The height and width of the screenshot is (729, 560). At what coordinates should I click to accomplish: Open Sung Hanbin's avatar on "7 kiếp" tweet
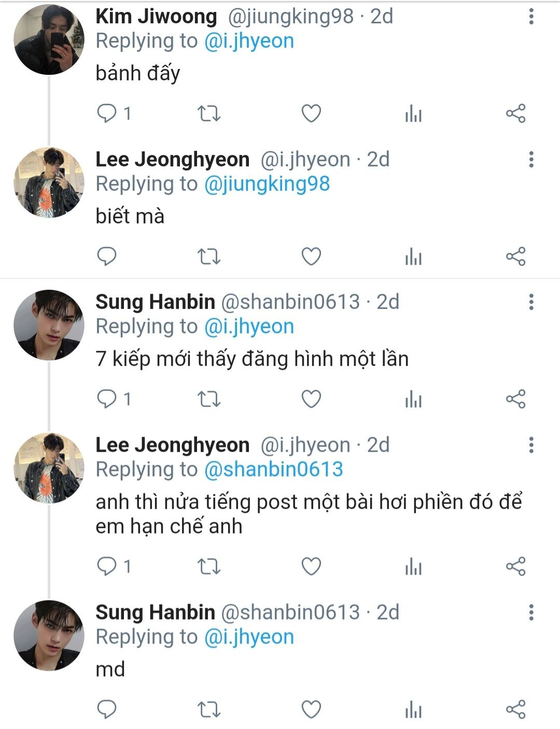[x=49, y=325]
